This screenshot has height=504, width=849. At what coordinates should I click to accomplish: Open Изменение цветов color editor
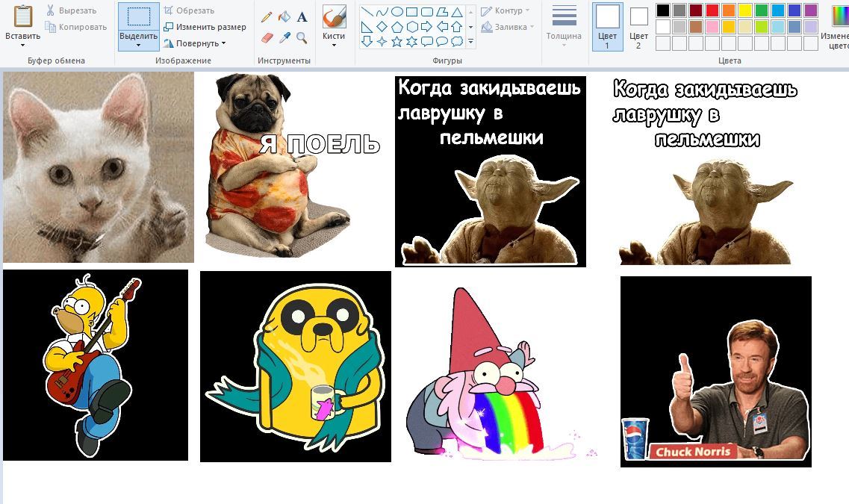coord(838,26)
